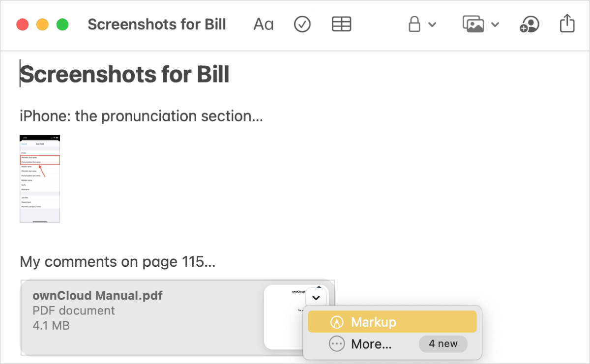Click the green full-screen window button

(62, 24)
